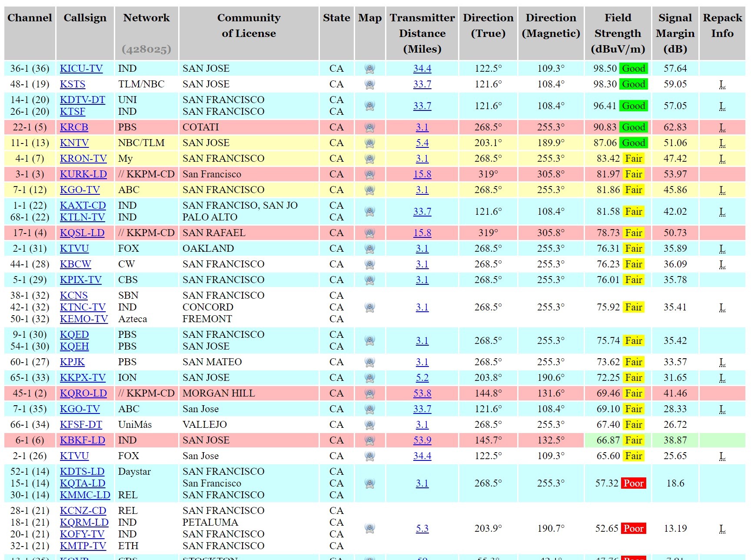The width and height of the screenshot is (751, 560).
Task: Open the KRON-TV callsign link
Action: [83, 159]
